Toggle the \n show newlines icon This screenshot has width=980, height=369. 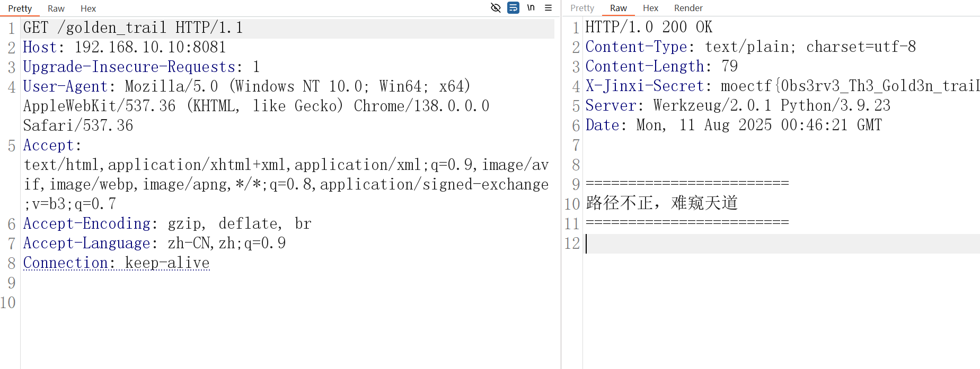[x=531, y=8]
